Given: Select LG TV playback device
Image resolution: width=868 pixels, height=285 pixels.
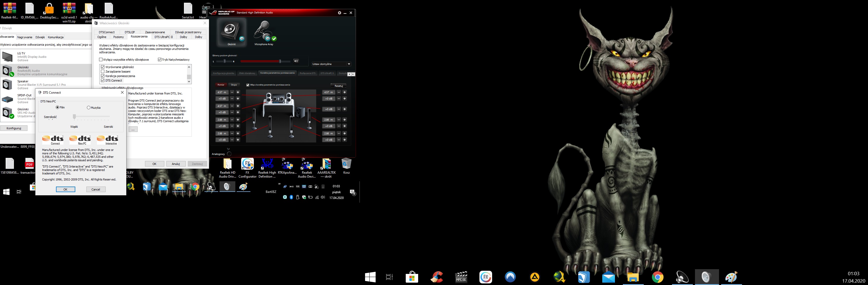Looking at the screenshot, I should [x=46, y=57].
